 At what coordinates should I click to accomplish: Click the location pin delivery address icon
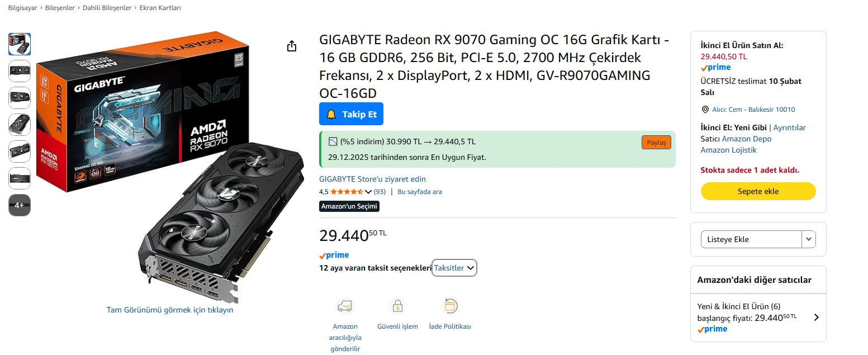click(x=705, y=110)
